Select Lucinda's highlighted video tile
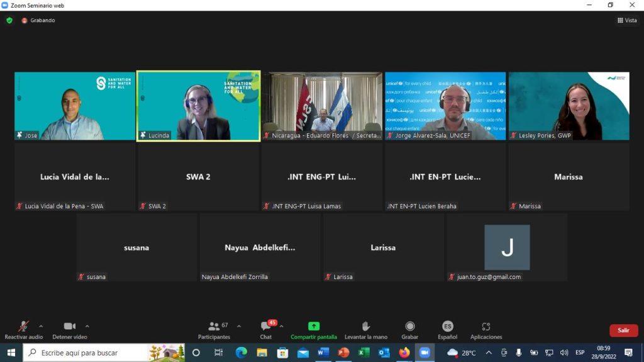The image size is (644, 362). 198,106
